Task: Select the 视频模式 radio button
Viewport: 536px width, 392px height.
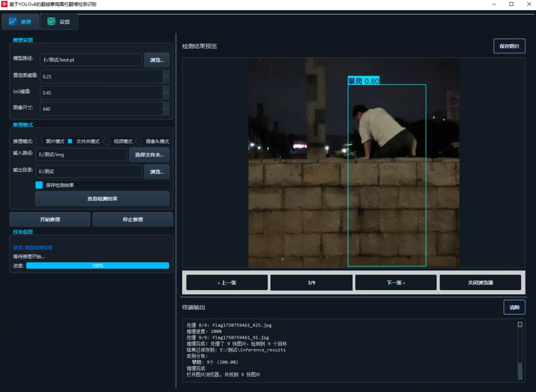Action: pyautogui.click(x=107, y=141)
